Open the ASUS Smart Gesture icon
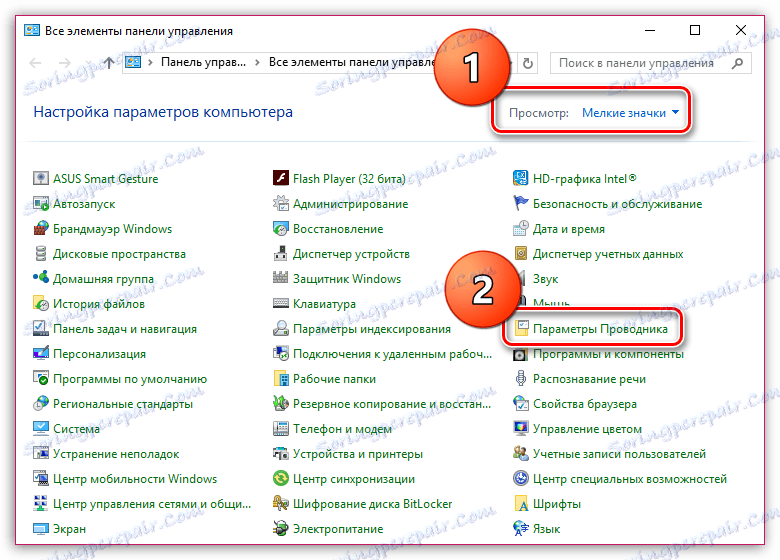 pos(40,179)
